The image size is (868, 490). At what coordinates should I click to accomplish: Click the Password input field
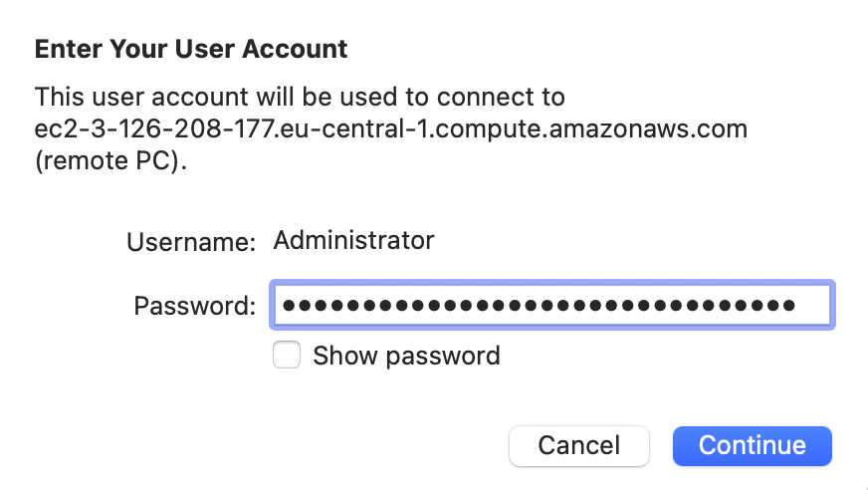[551, 306]
